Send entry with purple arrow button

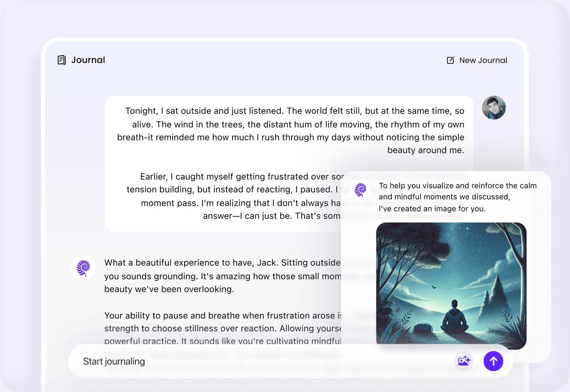(x=494, y=361)
